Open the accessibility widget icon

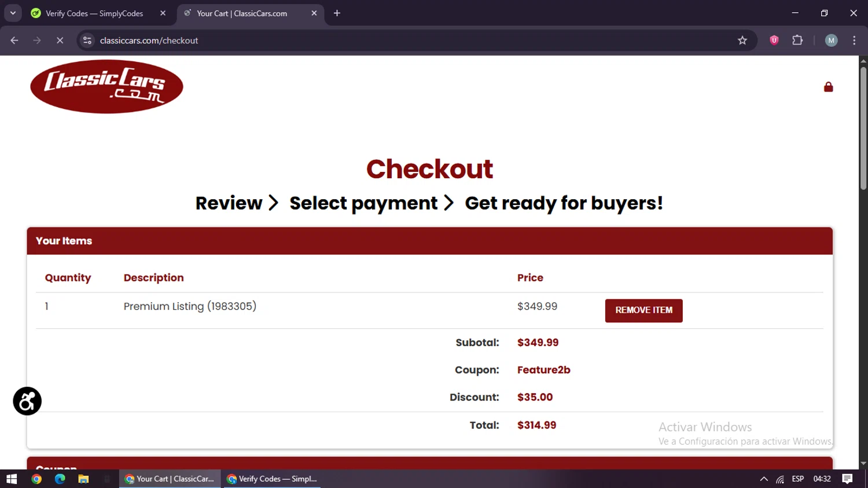click(x=27, y=401)
